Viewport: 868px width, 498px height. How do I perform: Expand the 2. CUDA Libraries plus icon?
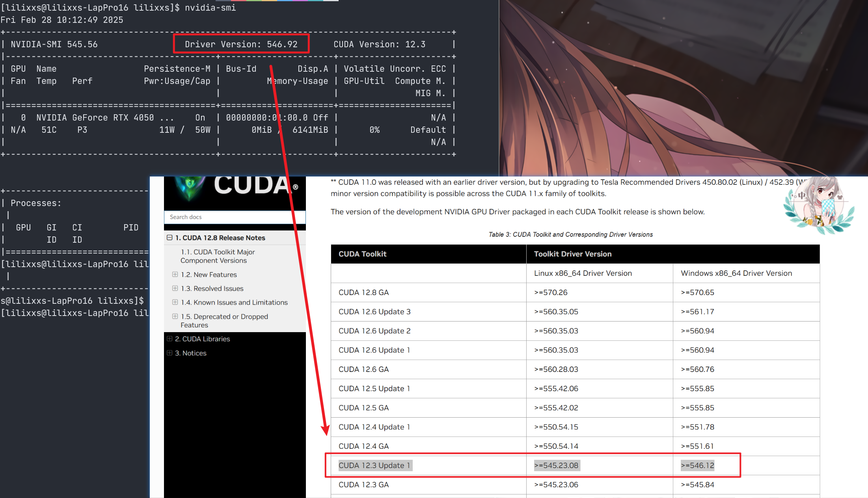point(170,339)
